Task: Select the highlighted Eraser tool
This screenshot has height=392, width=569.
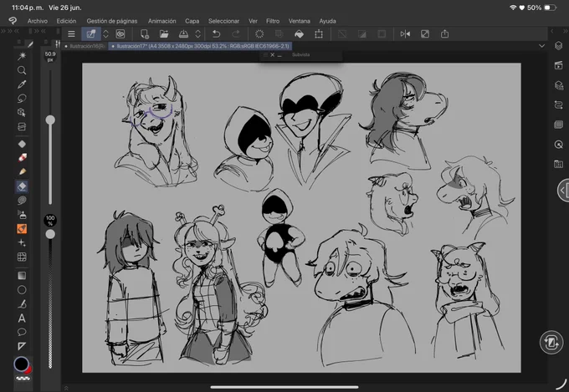Action: pyautogui.click(x=22, y=186)
